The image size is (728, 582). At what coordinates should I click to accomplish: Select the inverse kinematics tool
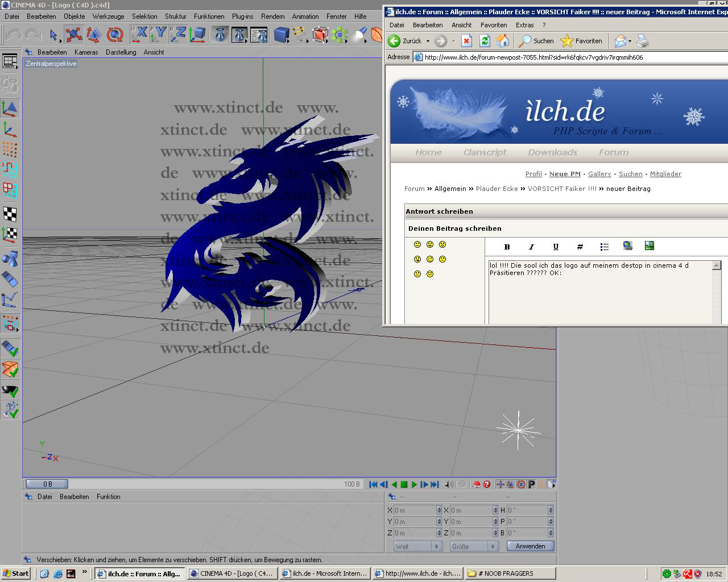[x=10, y=300]
